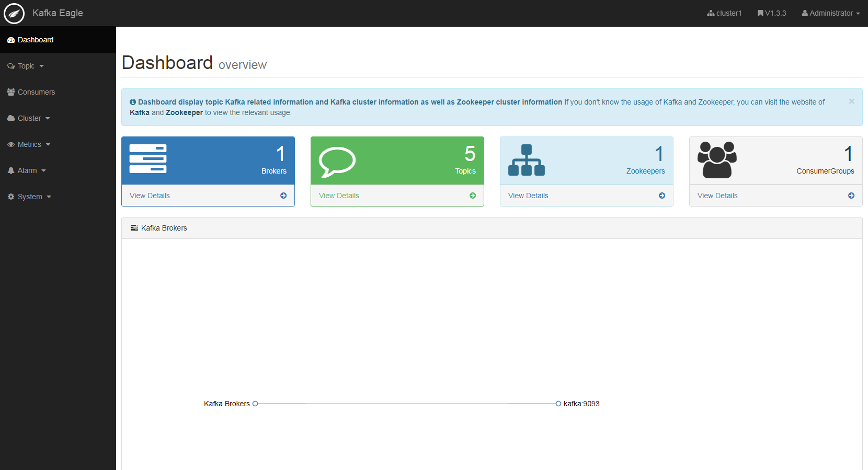Screen dimensions: 868x470
Task: Click the Consumers users icon in sidebar
Action: (11, 92)
